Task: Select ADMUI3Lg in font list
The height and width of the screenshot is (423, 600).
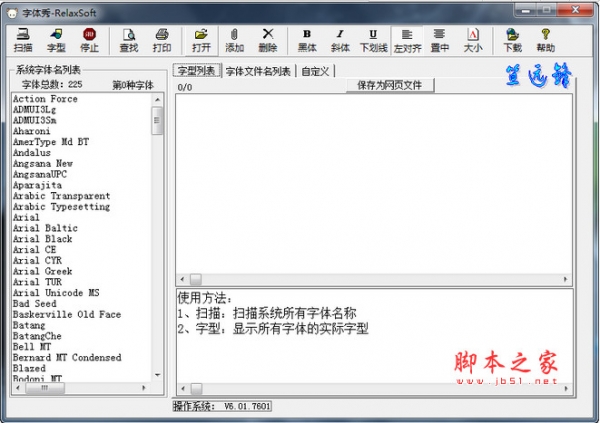Action: click(34, 109)
